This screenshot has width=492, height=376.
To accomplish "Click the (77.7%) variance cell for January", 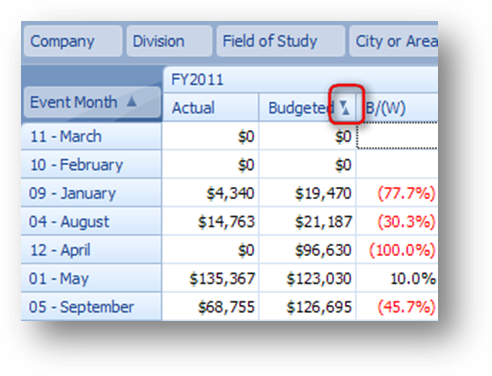I will click(x=398, y=193).
